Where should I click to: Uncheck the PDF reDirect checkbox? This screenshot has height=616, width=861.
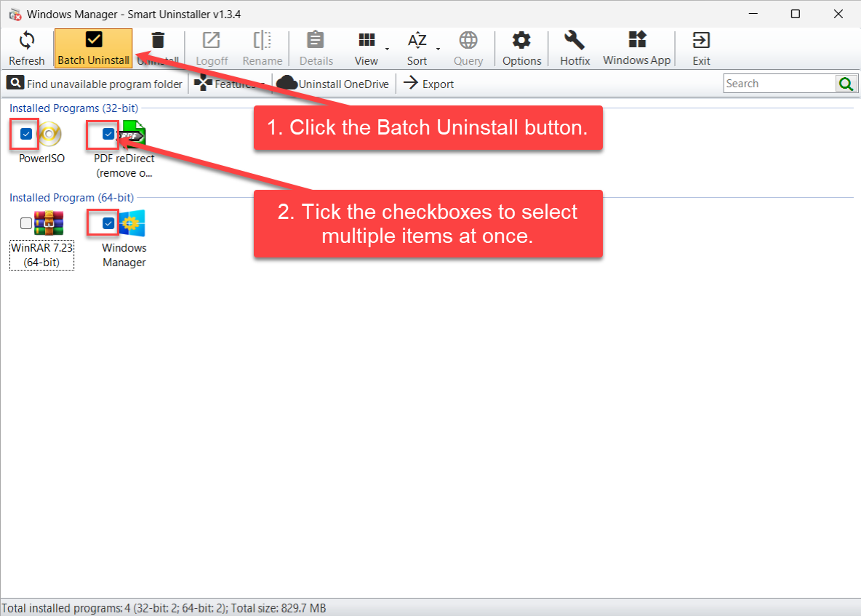[108, 134]
